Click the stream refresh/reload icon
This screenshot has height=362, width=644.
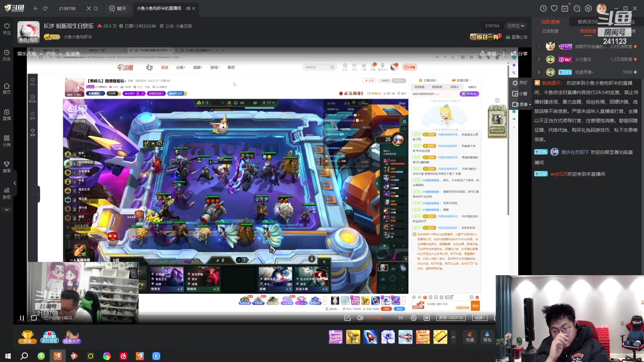pos(34,318)
